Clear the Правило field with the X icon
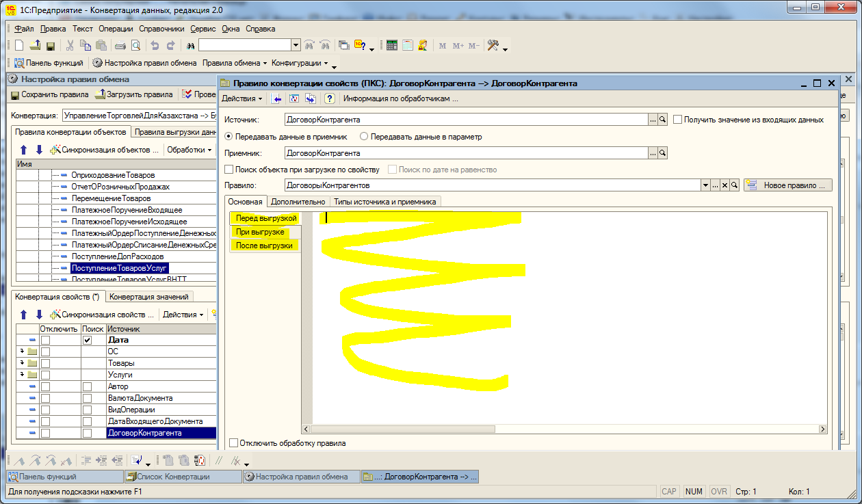 tap(724, 185)
